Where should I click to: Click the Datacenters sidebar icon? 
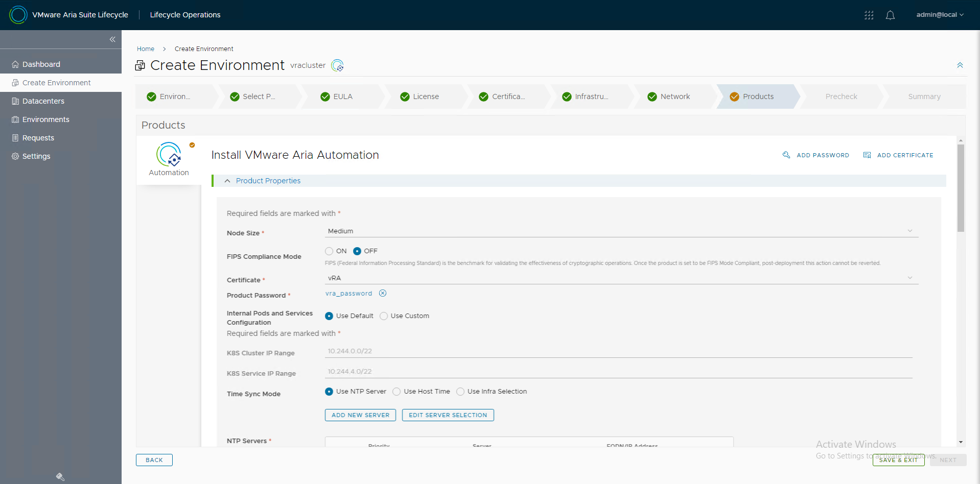pyautogui.click(x=15, y=101)
